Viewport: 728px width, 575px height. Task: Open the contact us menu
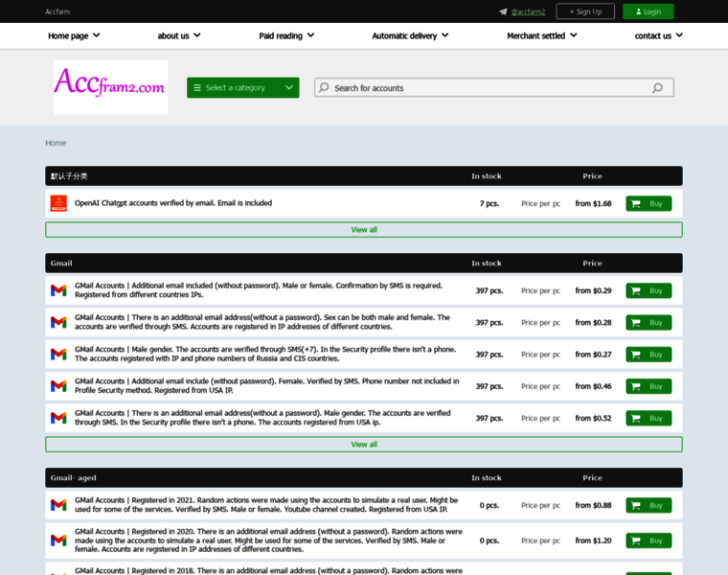pos(658,35)
